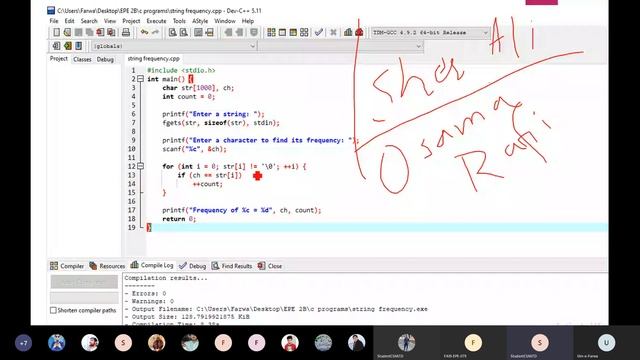Click the 'return 0;' line

179,219
